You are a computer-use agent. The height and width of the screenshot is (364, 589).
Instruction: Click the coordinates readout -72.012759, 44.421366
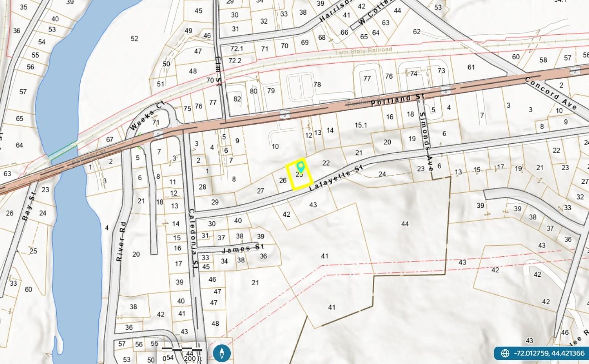pyautogui.click(x=549, y=353)
